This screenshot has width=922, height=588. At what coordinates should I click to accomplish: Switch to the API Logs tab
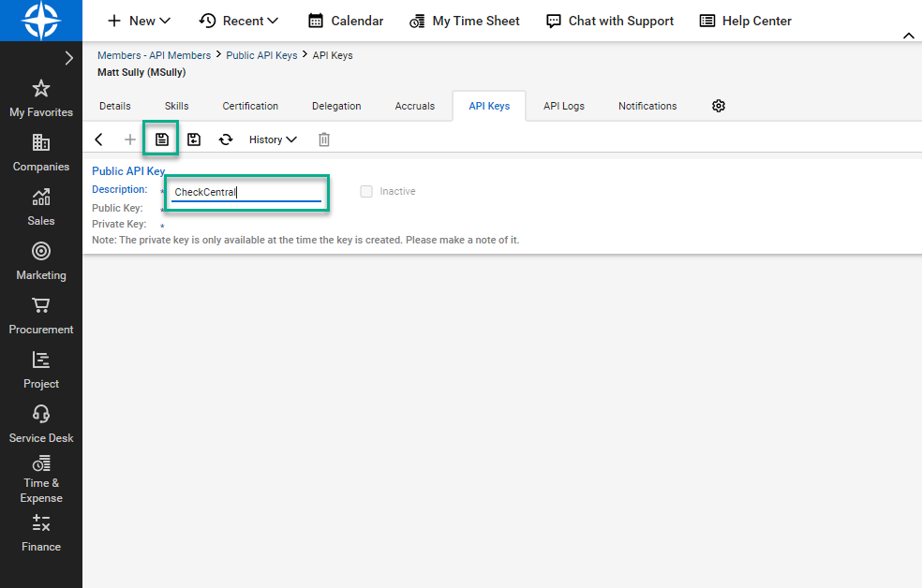[564, 106]
